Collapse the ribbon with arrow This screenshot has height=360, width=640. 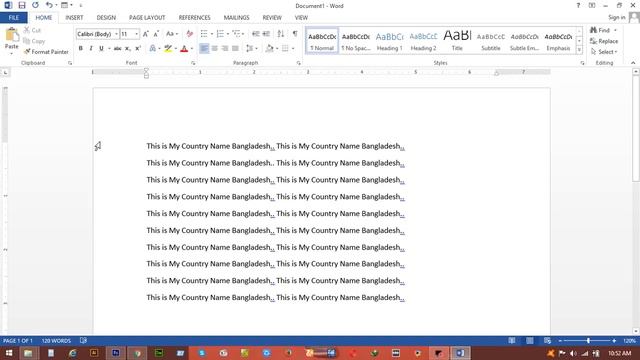pos(633,63)
